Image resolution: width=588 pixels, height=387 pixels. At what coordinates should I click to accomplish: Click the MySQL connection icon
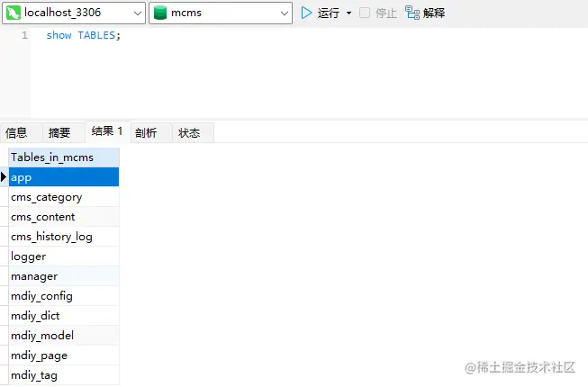pos(14,13)
